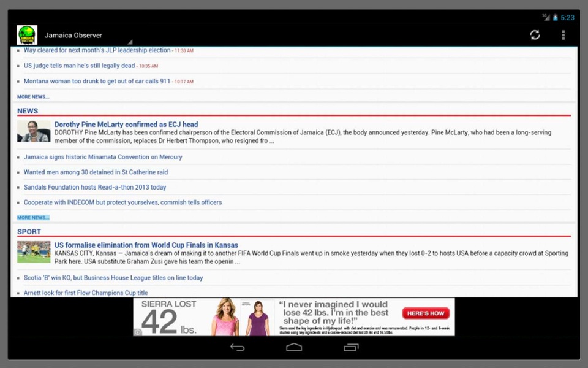The width and height of the screenshot is (588, 368).
Task: Open the NEWS section heading
Action: [28, 111]
